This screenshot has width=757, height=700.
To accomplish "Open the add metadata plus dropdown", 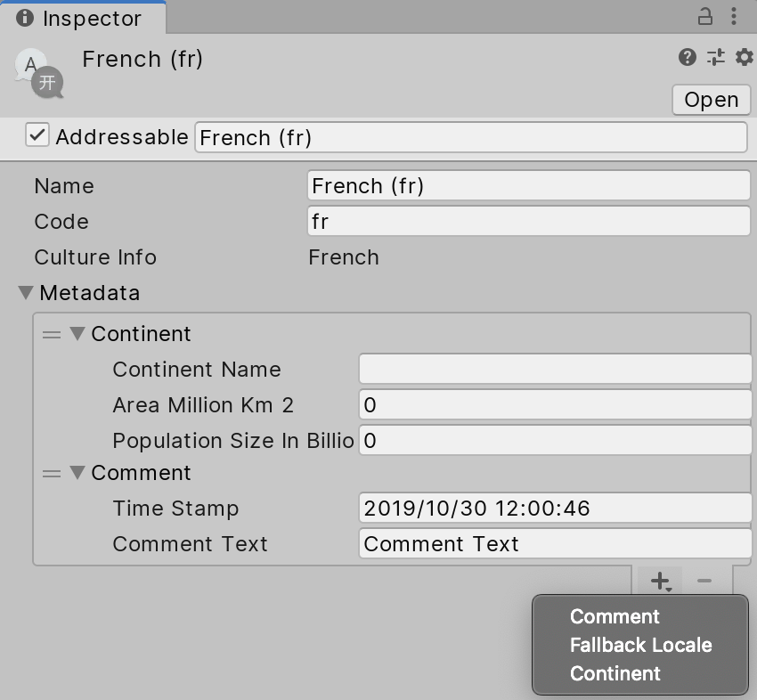I will (660, 581).
